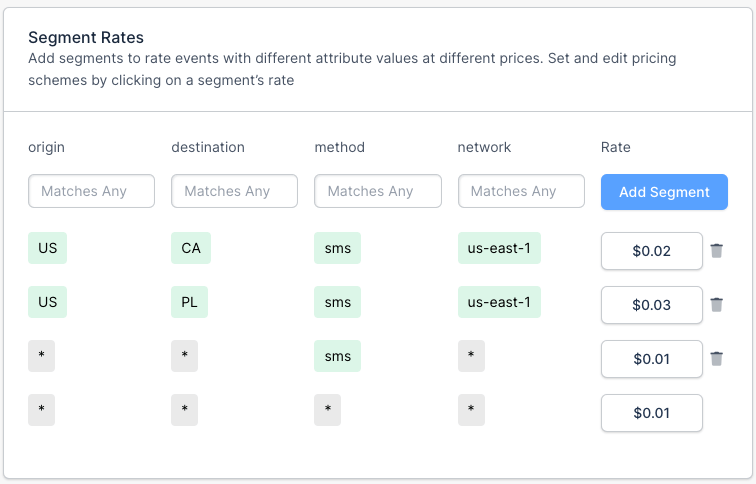
Task: Click the Segment Rates heading
Action: coord(86,38)
